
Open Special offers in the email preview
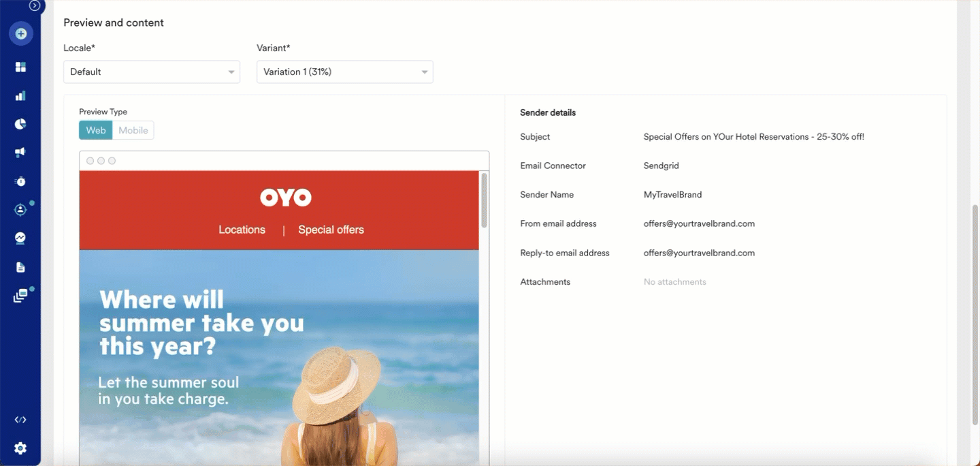[331, 230]
